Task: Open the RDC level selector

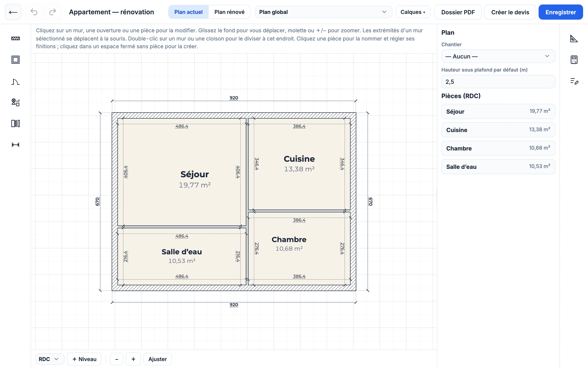Action: [49, 359]
